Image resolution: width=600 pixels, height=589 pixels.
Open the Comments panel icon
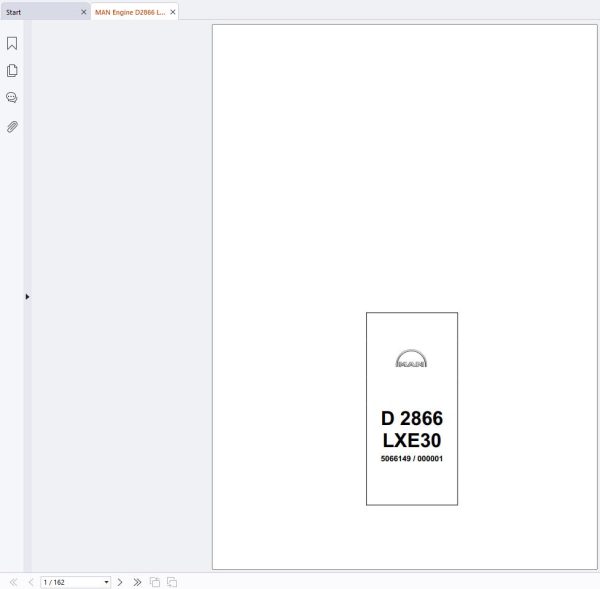(12, 98)
